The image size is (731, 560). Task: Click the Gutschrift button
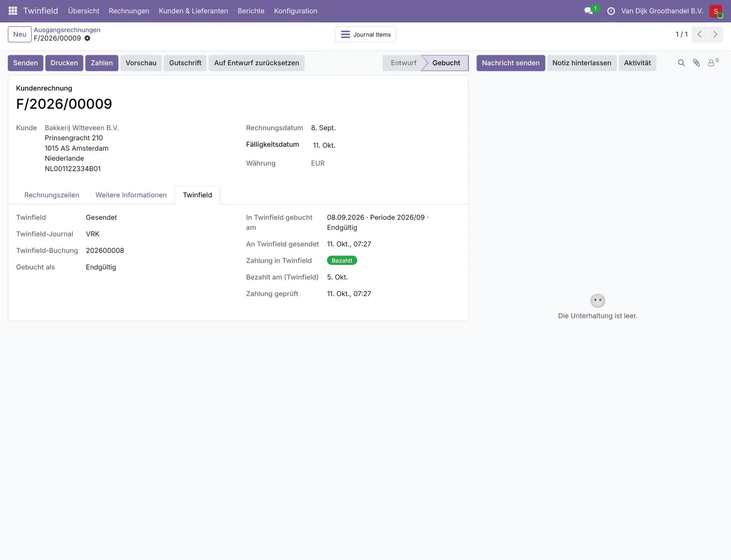pyautogui.click(x=185, y=63)
